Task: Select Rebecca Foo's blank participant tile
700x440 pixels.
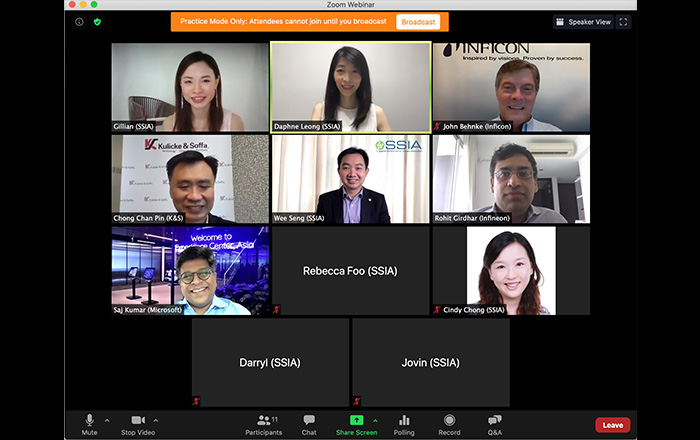Action: pyautogui.click(x=350, y=271)
